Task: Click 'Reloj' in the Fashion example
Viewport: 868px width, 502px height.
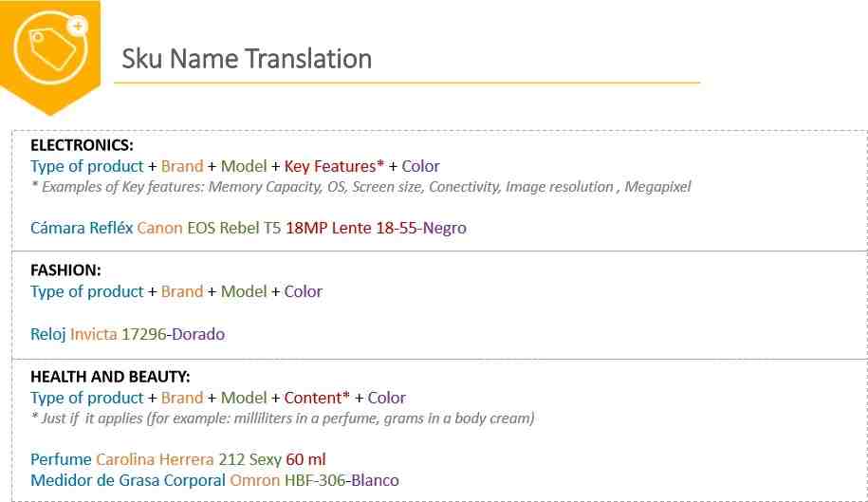Action: coord(48,334)
